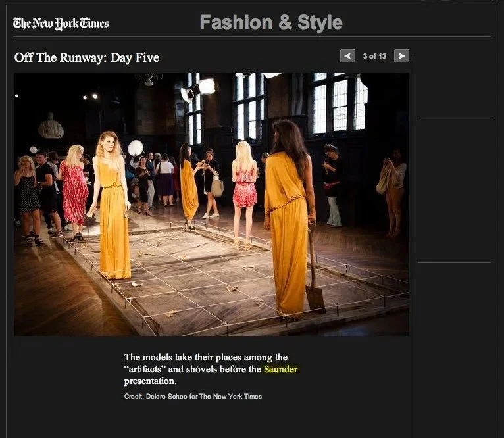
Task: Follow the yellow Saunder link in the caption
Action: 280,369
